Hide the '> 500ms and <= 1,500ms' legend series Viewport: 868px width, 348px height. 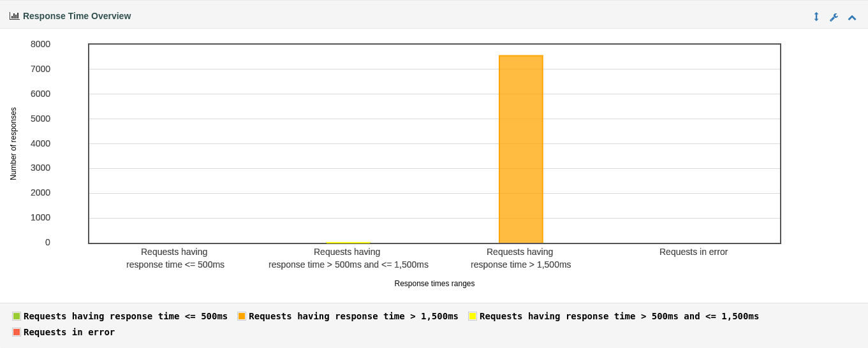click(x=619, y=316)
